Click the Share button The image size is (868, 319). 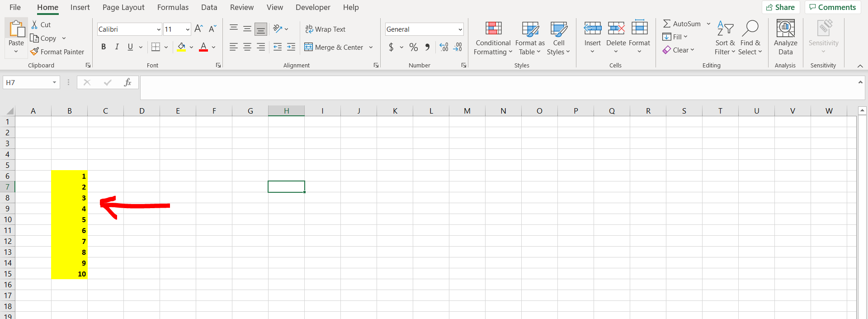coord(781,7)
